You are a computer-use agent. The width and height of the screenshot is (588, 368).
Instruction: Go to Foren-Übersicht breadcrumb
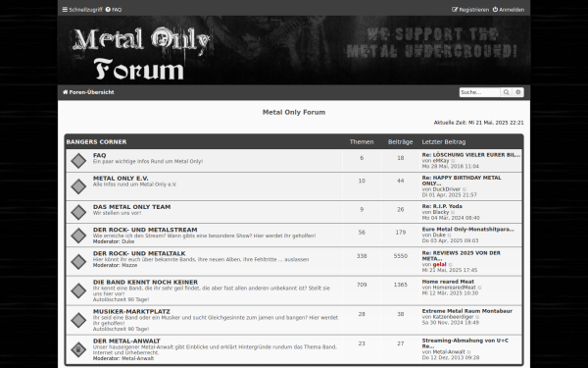88,92
